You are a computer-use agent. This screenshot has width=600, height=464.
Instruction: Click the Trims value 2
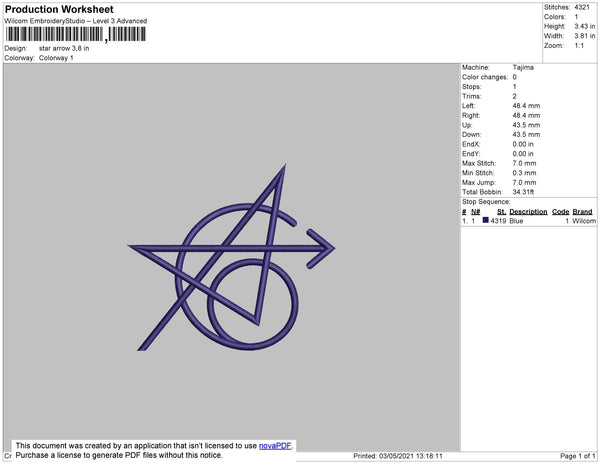[515, 96]
